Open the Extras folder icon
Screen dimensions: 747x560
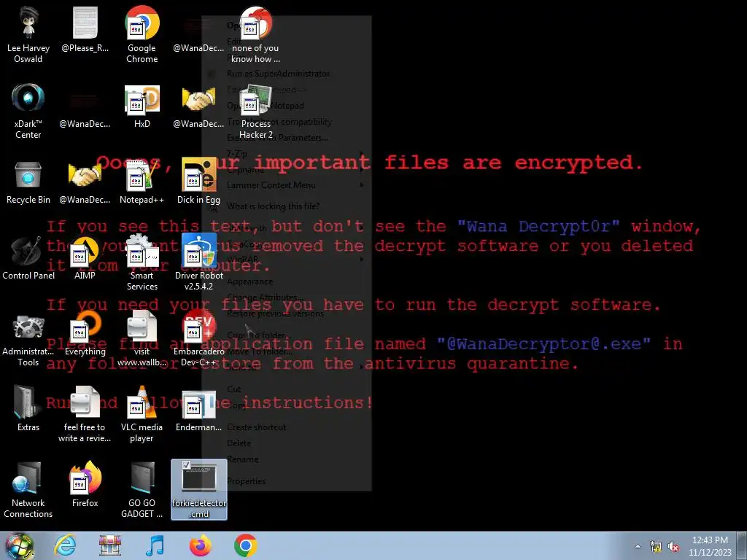coord(28,410)
